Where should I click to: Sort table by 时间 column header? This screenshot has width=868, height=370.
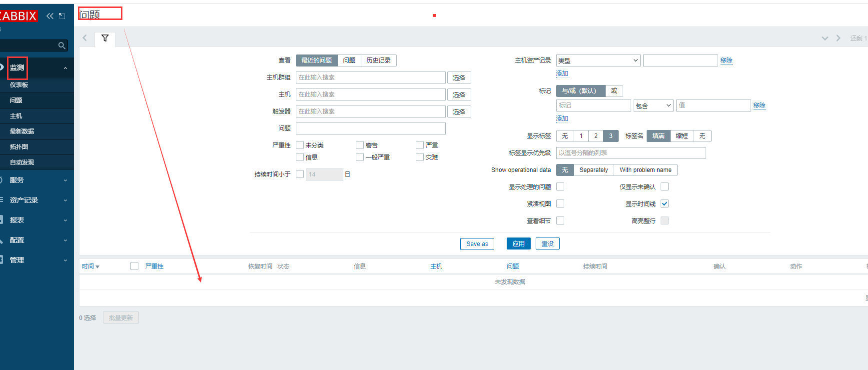90,266
